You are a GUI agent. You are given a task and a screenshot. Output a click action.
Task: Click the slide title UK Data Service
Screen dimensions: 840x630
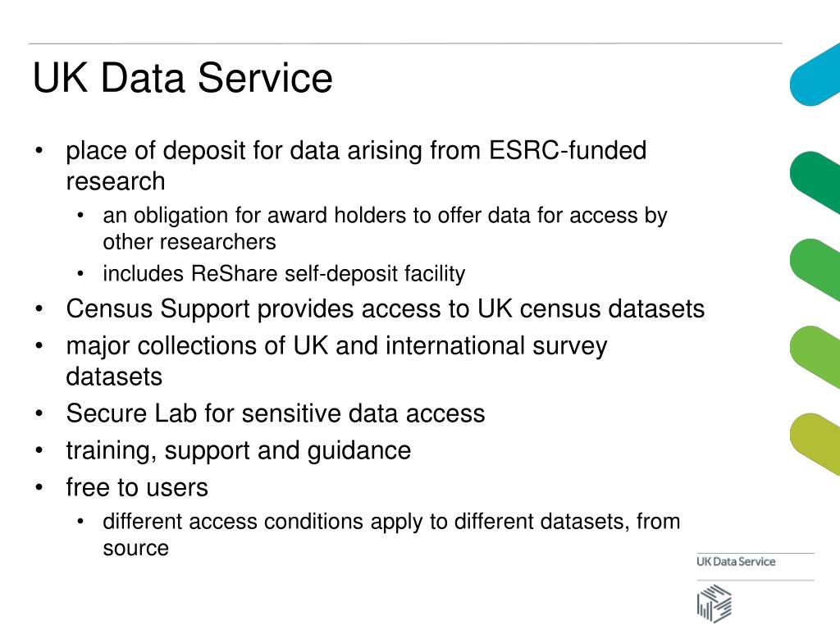pos(183,78)
